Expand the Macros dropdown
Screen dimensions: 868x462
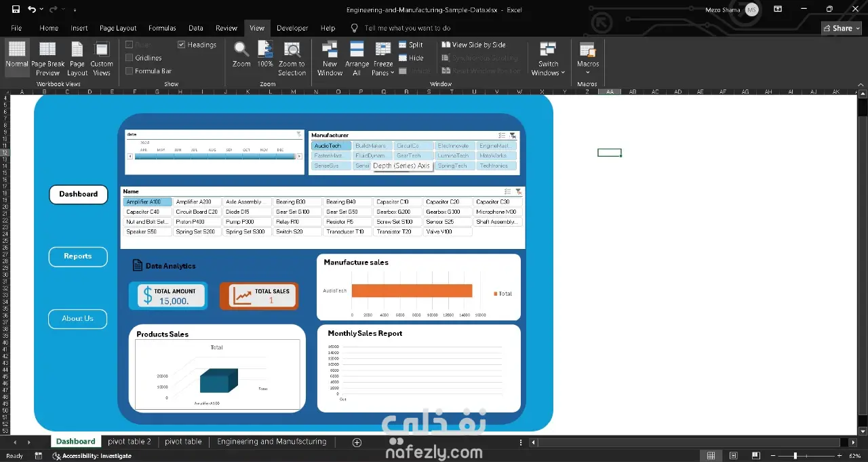click(588, 73)
